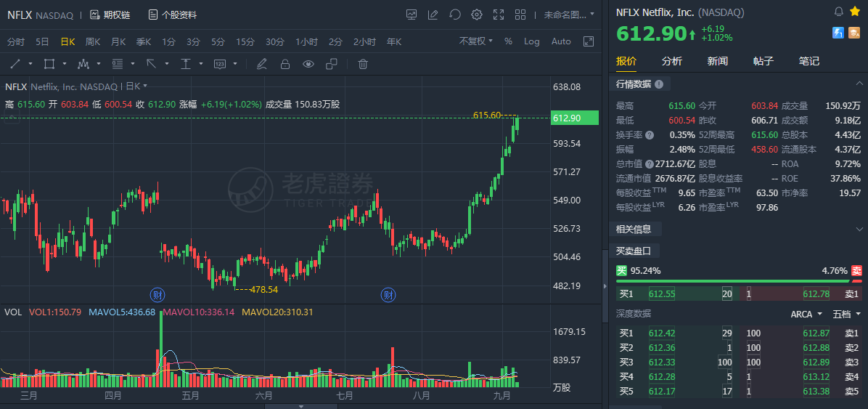Enter fullscreen chart mode
The height and width of the screenshot is (409, 868).
(498, 15)
